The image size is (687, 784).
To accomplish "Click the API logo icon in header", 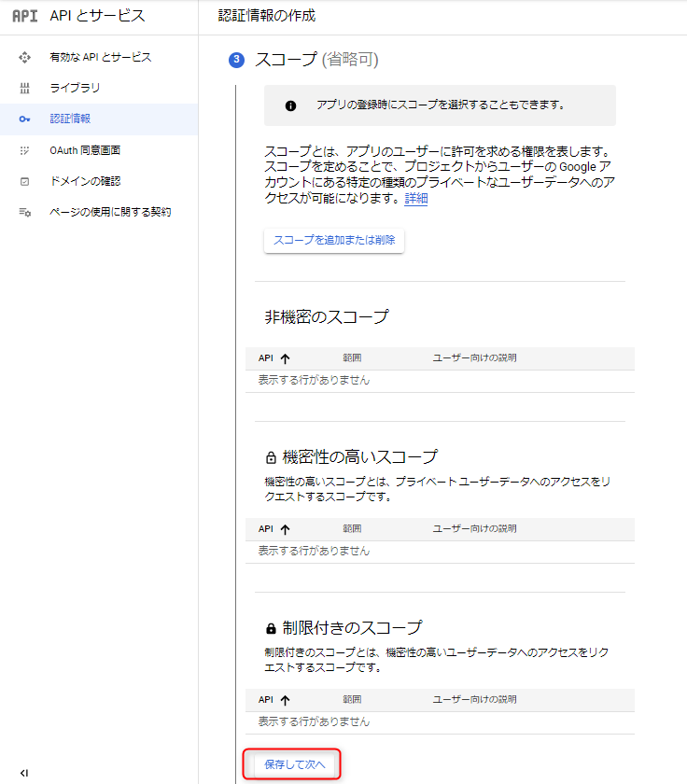I will pyautogui.click(x=25, y=16).
